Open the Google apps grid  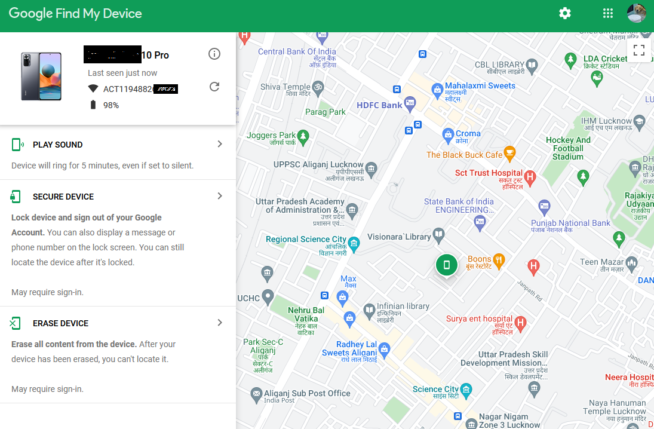tap(608, 13)
